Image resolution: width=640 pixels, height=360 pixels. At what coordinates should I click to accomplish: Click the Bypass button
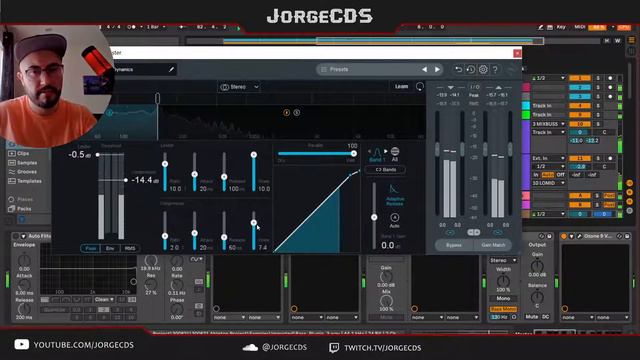[454, 245]
